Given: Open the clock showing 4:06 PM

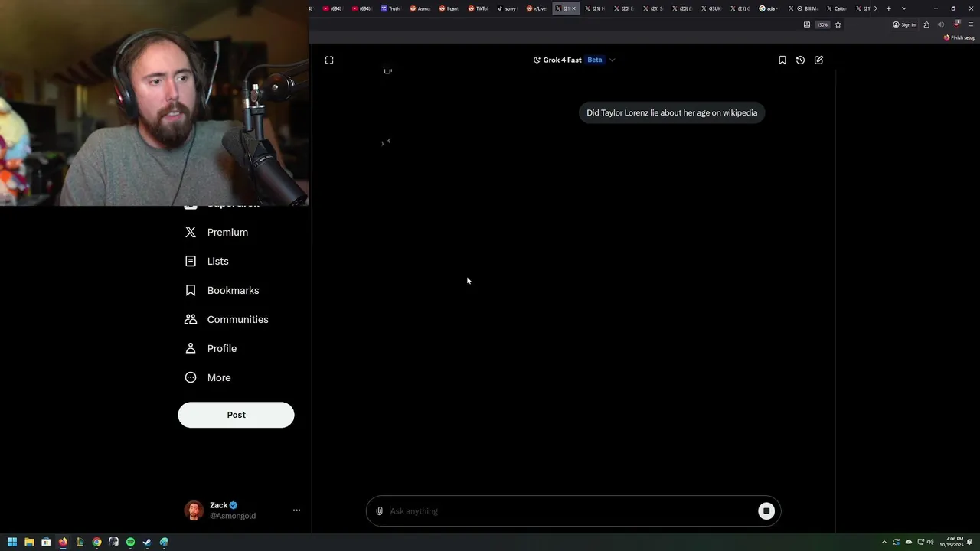Looking at the screenshot, I should pyautogui.click(x=952, y=542).
